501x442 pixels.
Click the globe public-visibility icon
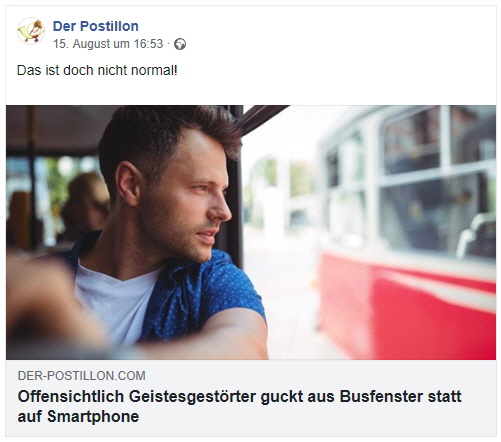click(180, 44)
